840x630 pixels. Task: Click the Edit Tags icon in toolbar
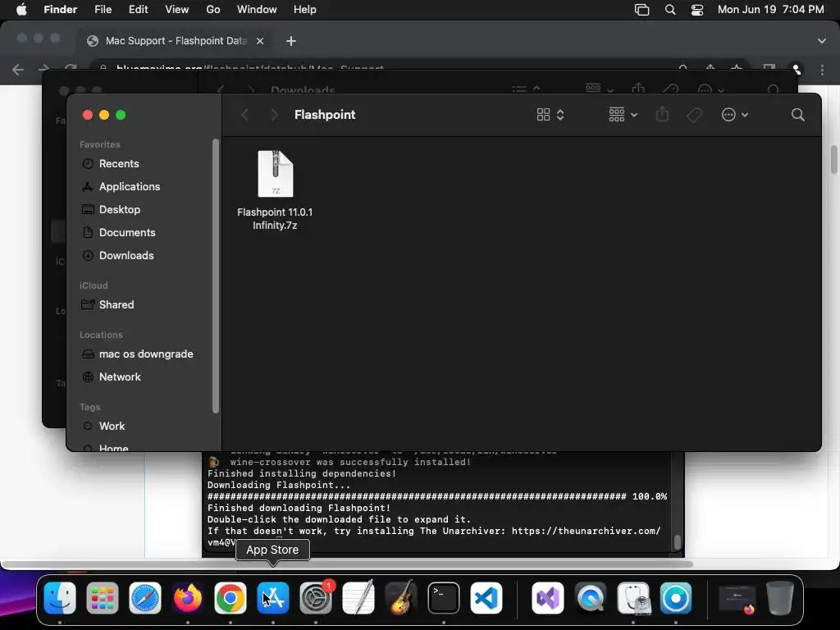pyautogui.click(x=694, y=115)
